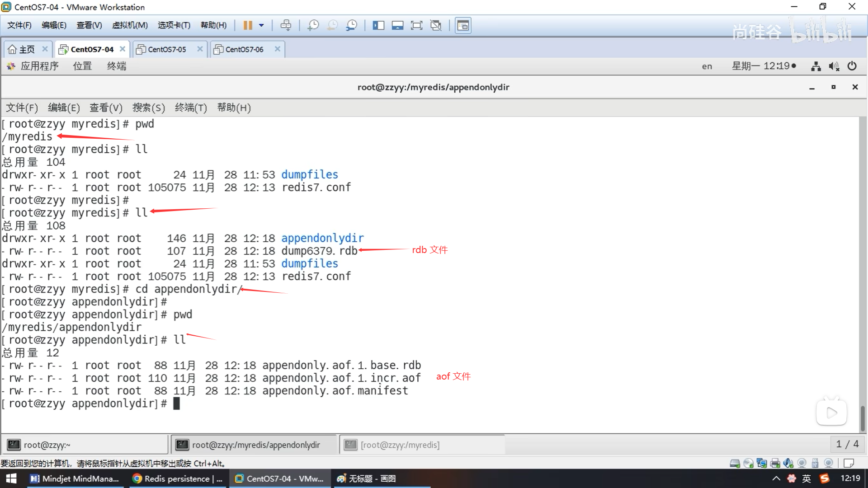
Task: Pause the virtual machine with the pause icon
Action: click(247, 25)
